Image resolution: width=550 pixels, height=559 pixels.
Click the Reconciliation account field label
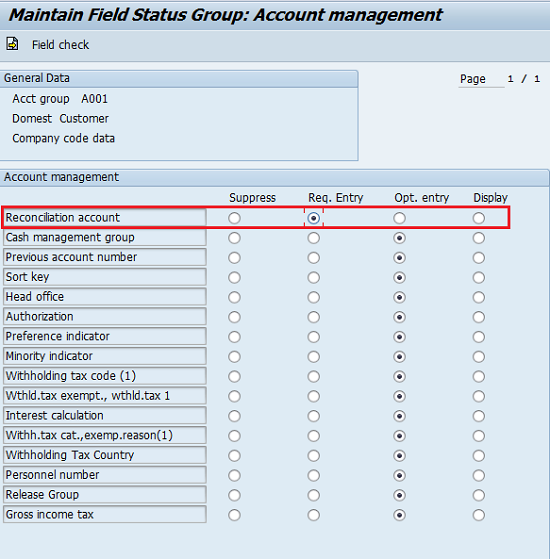[x=105, y=217]
